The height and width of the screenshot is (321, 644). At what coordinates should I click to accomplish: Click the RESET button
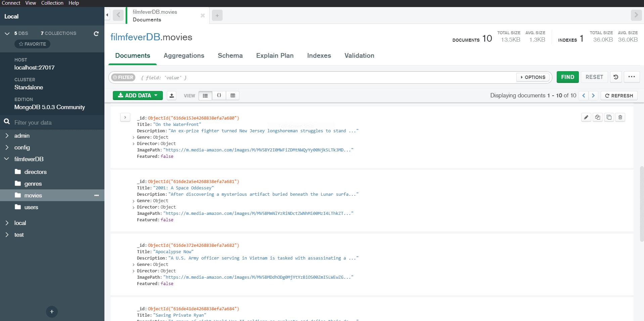pyautogui.click(x=594, y=77)
